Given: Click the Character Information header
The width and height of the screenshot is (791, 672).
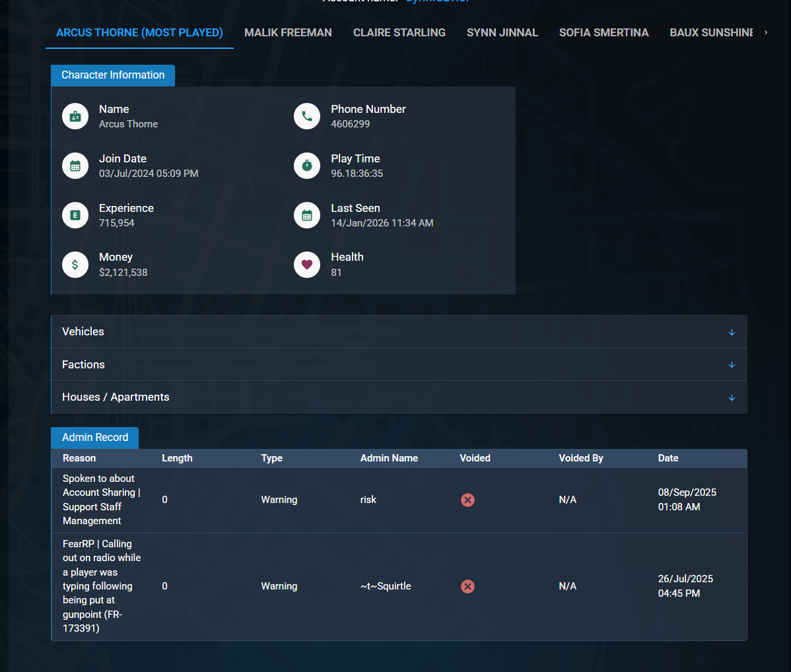Looking at the screenshot, I should click(113, 75).
